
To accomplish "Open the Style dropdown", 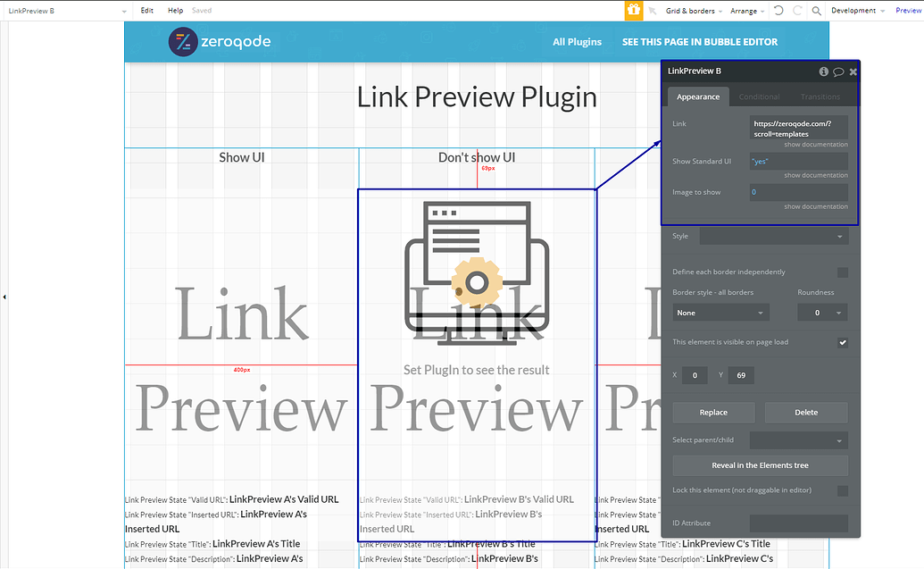I will point(774,236).
